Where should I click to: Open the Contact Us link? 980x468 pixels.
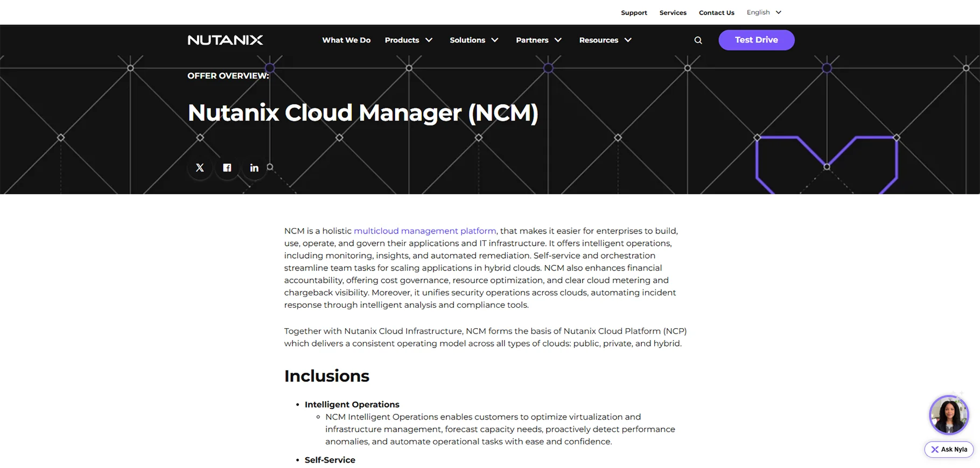[x=716, y=13]
